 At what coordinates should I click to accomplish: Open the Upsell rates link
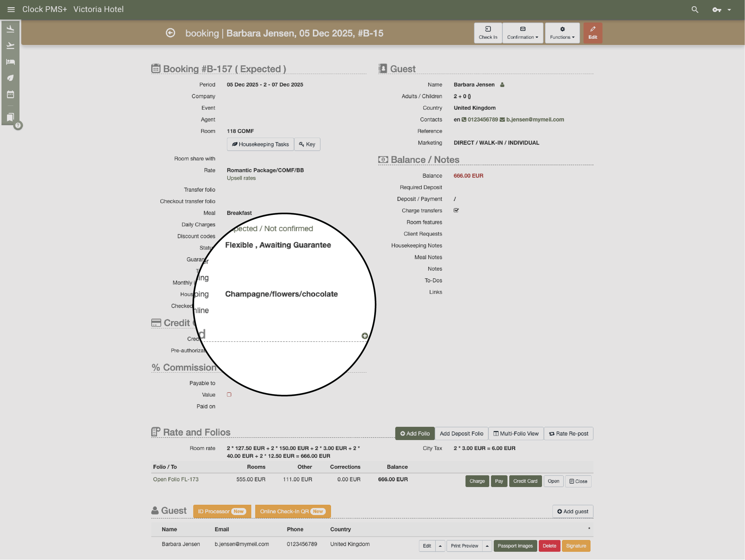241,178
